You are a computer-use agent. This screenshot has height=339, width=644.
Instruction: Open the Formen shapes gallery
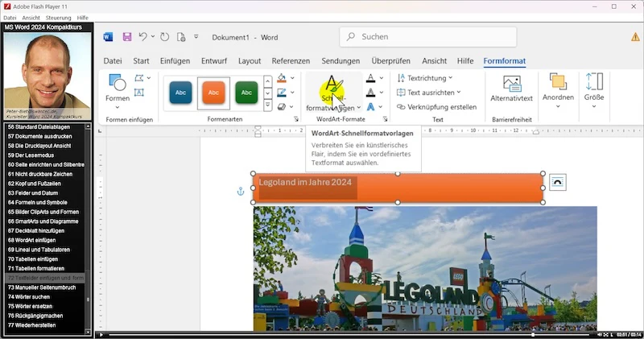tap(118, 92)
